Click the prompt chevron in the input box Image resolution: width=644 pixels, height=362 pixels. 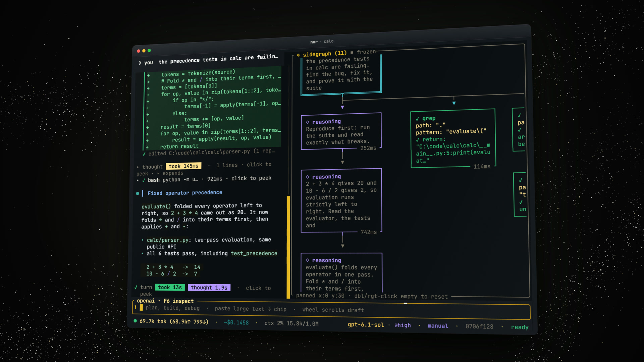coord(136,307)
